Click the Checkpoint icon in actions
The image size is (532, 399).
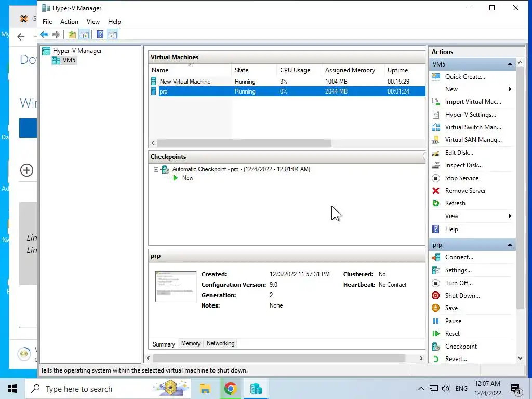436,347
